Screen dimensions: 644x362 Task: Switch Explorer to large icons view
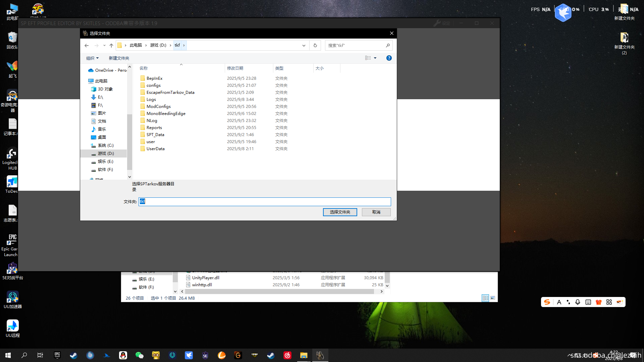coord(492,298)
